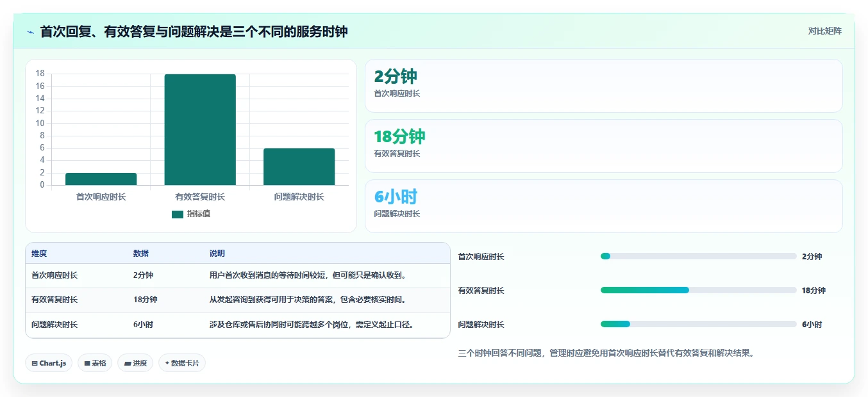868x397 pixels.
Task: Click the 说明 table column header
Action: pyautogui.click(x=217, y=254)
